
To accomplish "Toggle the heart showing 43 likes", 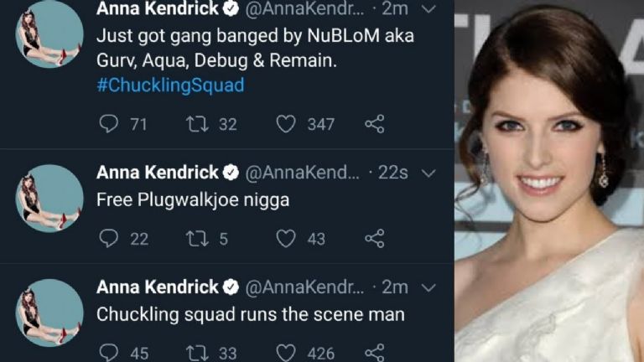I will click(286, 239).
